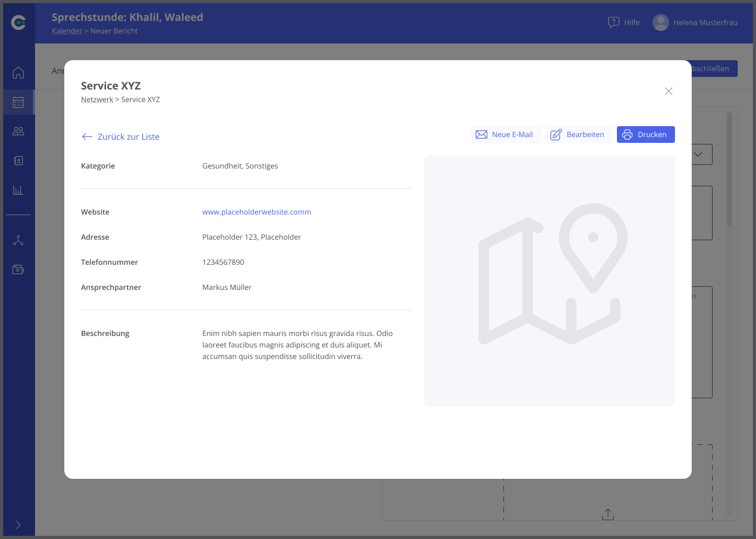756x539 pixels.
Task: Click the Neuer Bericht breadcrumb text
Action: pyautogui.click(x=114, y=31)
